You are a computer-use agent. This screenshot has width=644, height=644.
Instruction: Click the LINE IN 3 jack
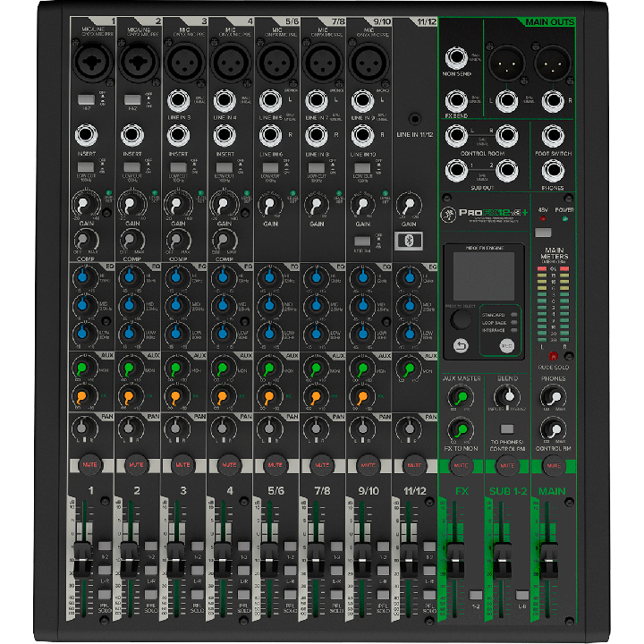point(178,100)
